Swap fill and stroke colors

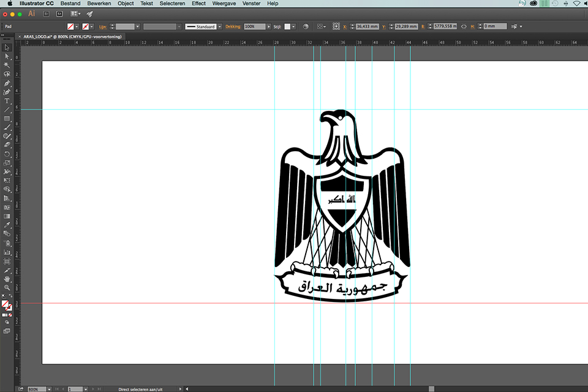(x=10, y=297)
